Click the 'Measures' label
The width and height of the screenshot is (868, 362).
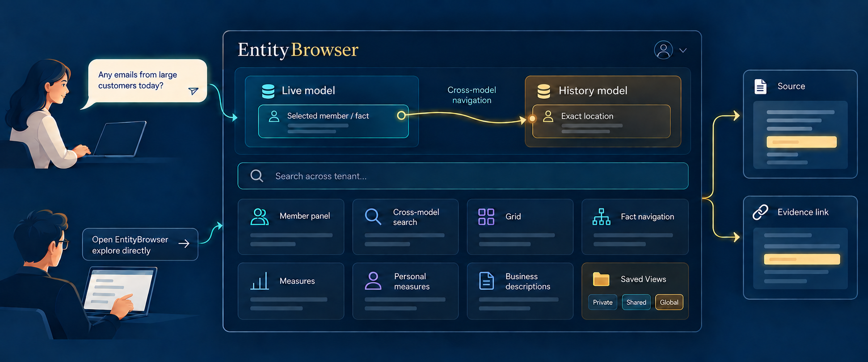[297, 281]
